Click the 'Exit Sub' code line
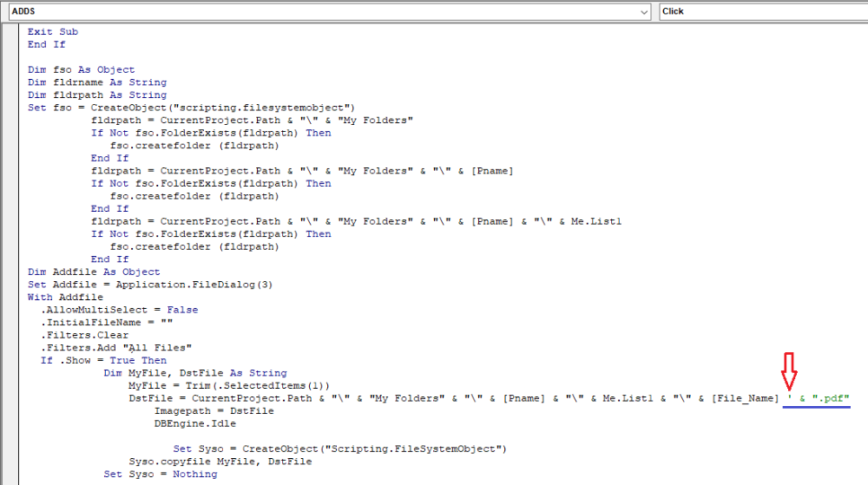This screenshot has height=485, width=868. (x=53, y=32)
